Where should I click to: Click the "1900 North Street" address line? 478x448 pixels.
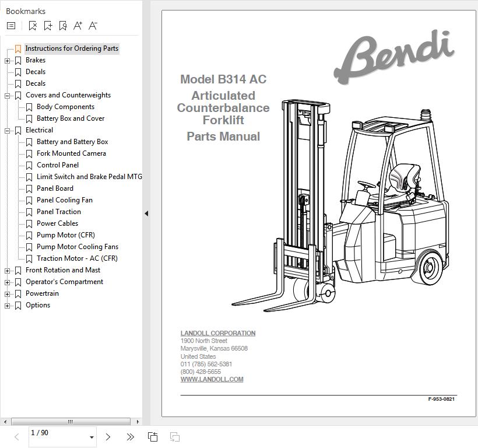[x=204, y=341]
